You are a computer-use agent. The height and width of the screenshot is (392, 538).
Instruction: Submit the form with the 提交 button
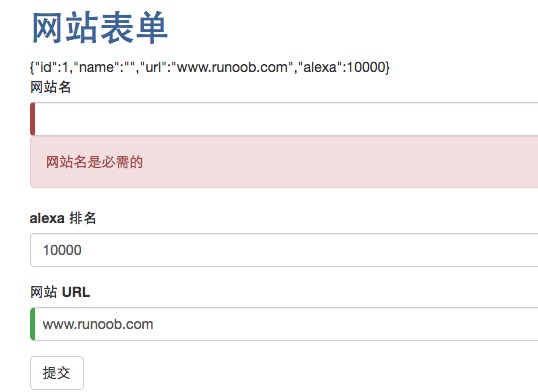57,373
